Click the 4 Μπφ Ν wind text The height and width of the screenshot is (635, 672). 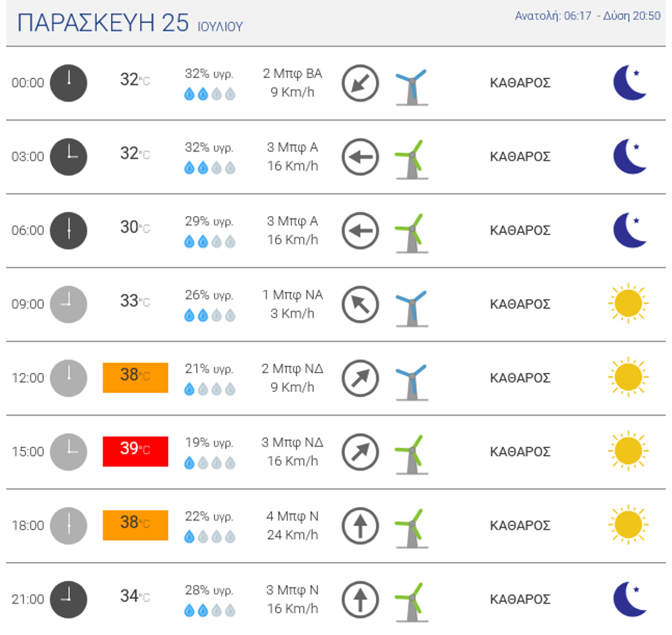292,517
